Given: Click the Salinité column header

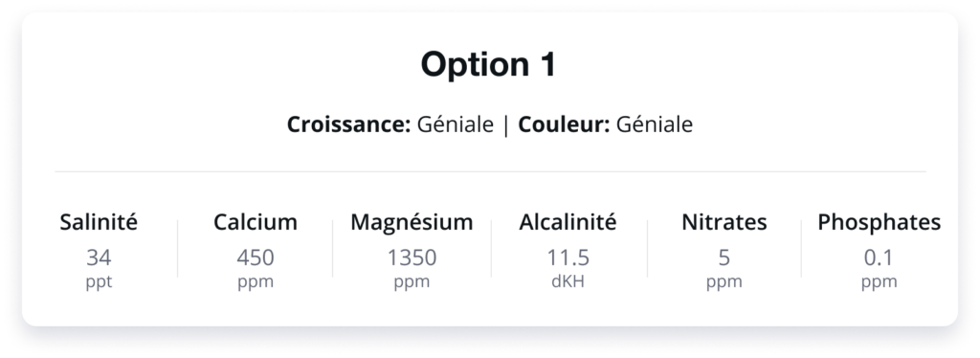Looking at the screenshot, I should click(x=99, y=222).
